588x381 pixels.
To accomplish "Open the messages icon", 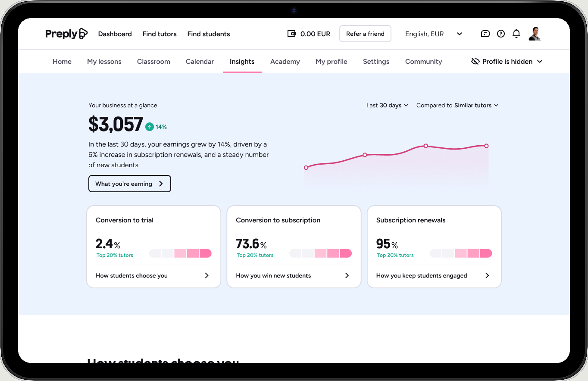I will (x=485, y=34).
